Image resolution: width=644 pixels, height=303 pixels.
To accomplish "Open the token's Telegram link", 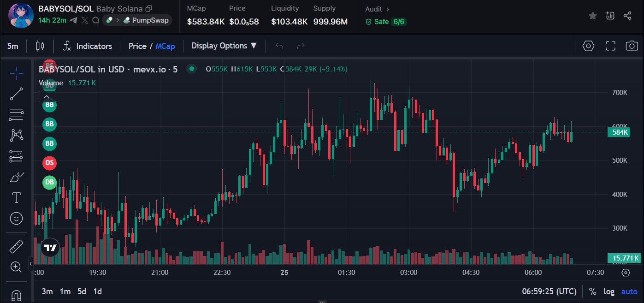I will (74, 20).
